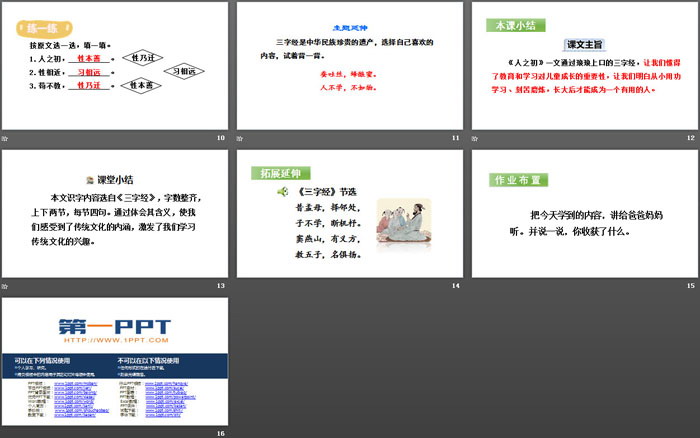Select slide 14 thumbnail titled 拓展延伸
This screenshot has width=700, height=438.
click(350, 213)
